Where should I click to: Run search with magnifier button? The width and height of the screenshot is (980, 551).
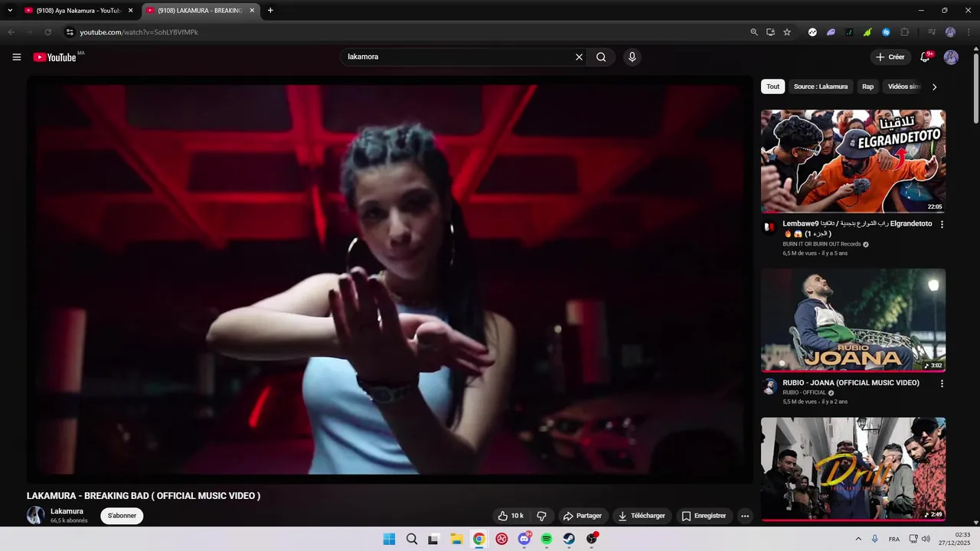tap(601, 57)
